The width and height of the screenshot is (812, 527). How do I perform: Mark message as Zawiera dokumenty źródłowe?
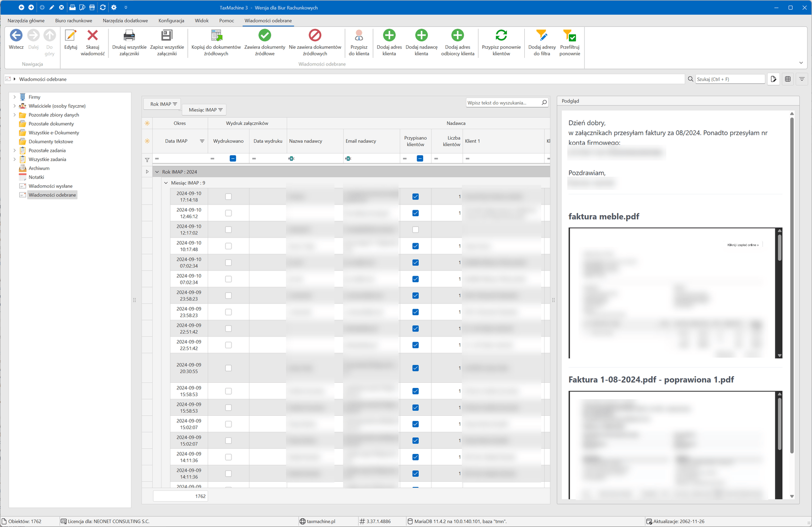click(264, 36)
